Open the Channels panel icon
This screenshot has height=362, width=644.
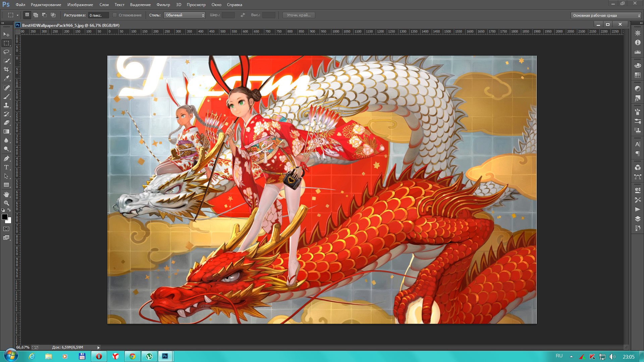pyautogui.click(x=638, y=168)
